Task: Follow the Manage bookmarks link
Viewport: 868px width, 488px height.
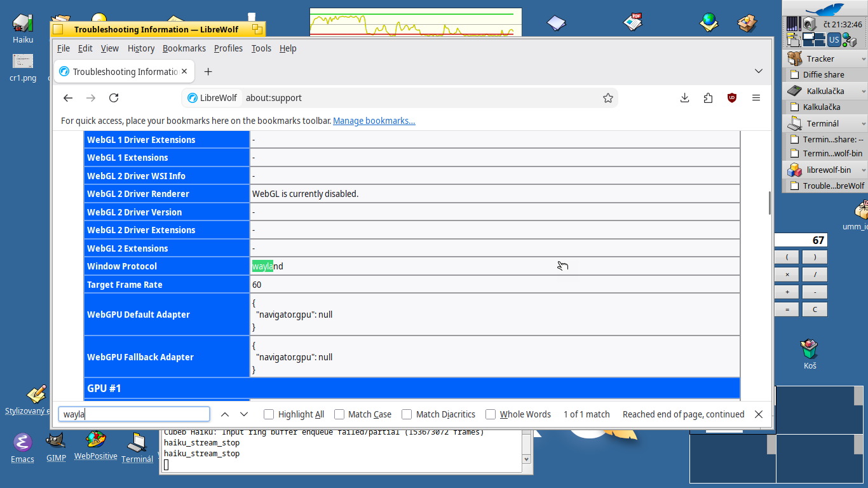Action: pos(374,121)
